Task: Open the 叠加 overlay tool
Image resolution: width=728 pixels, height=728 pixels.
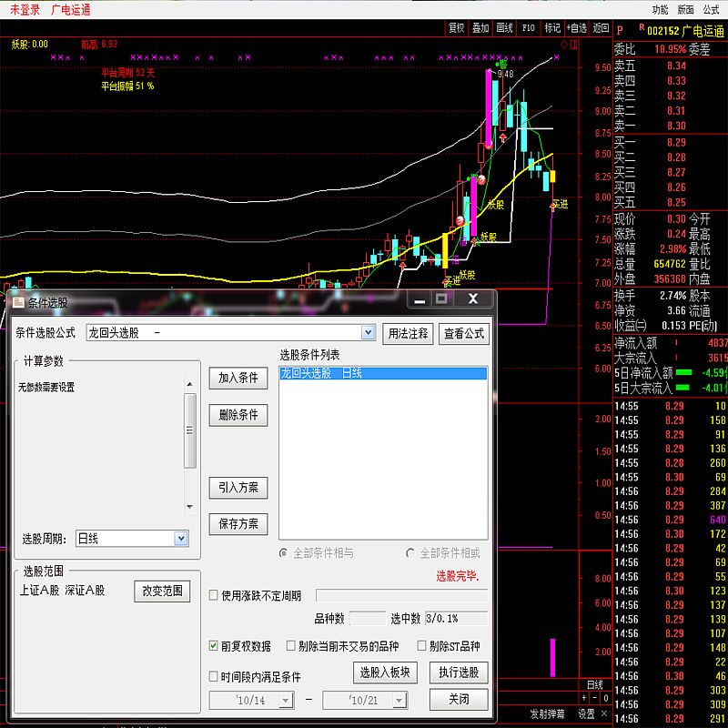Action: 480,28
